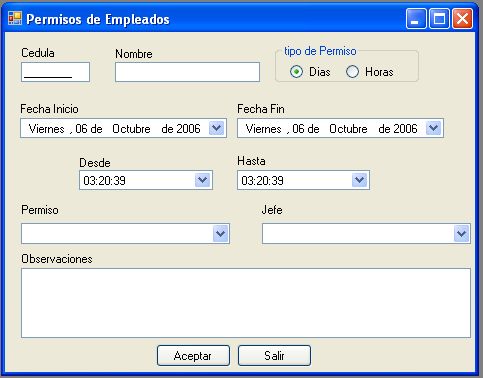Click the year 2006 in Fecha Fin
483x378 pixels.
click(x=404, y=129)
